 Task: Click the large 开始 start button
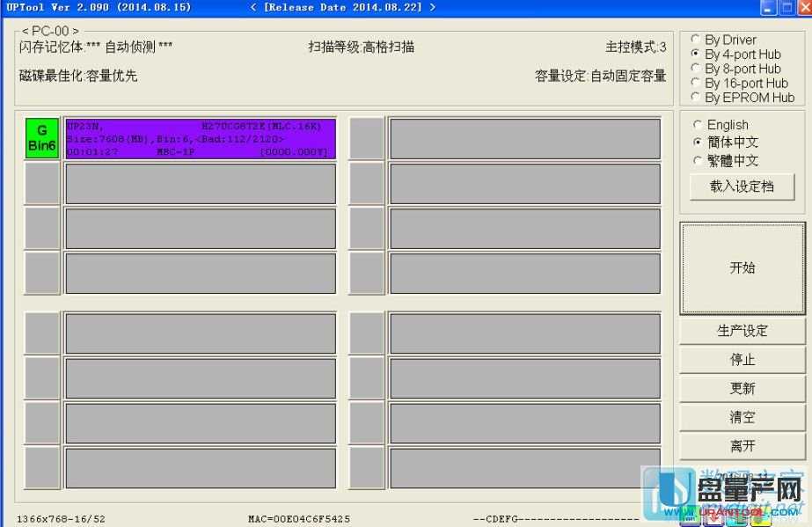tap(742, 268)
